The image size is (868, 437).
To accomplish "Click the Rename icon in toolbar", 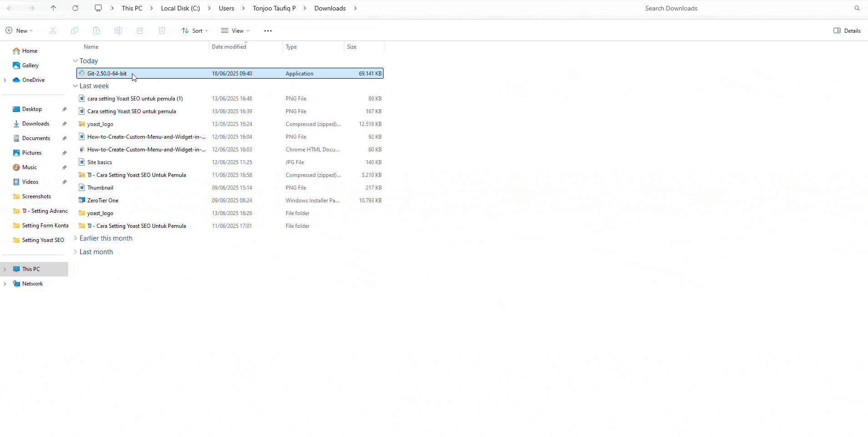I will (118, 30).
